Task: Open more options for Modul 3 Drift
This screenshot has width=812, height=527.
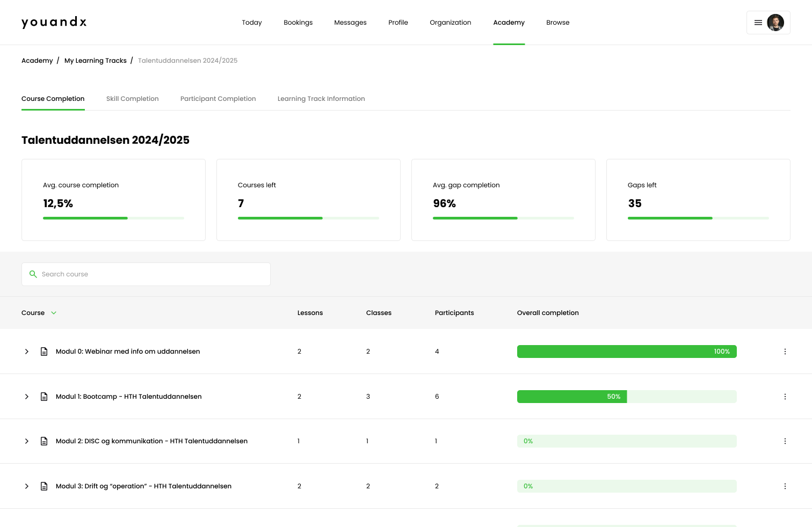Action: click(x=785, y=486)
